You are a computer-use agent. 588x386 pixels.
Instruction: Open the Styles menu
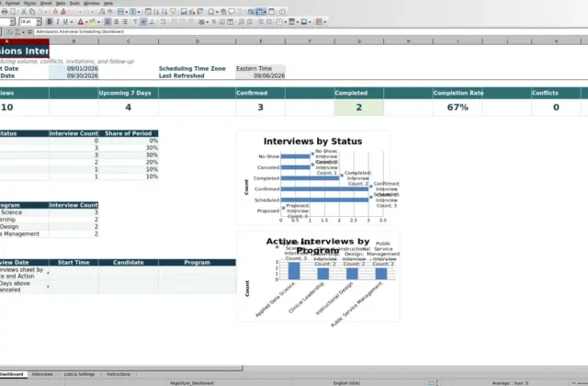29,3
